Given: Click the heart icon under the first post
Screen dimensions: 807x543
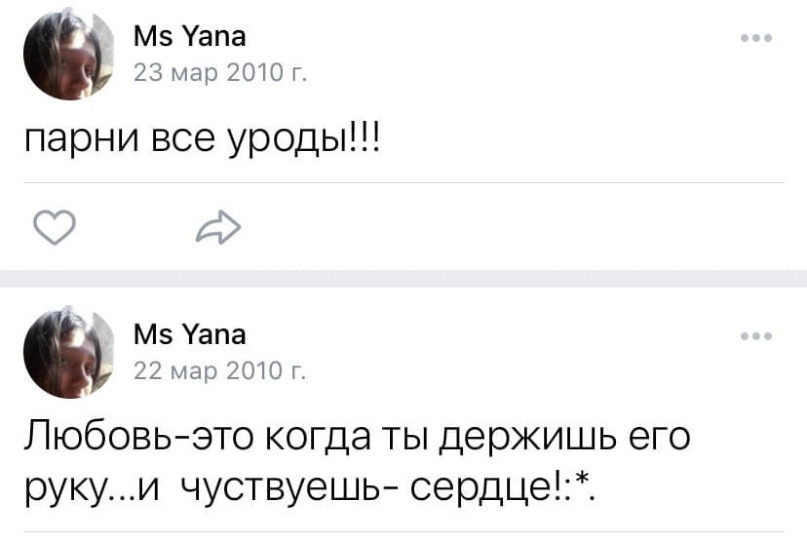Looking at the screenshot, I should coord(56,231).
